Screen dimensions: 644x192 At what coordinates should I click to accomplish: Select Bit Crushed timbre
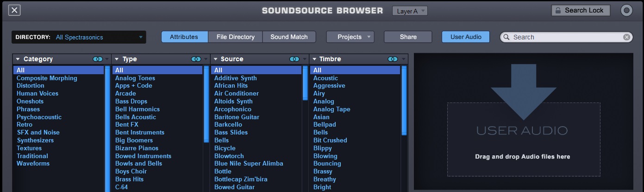[330, 140]
